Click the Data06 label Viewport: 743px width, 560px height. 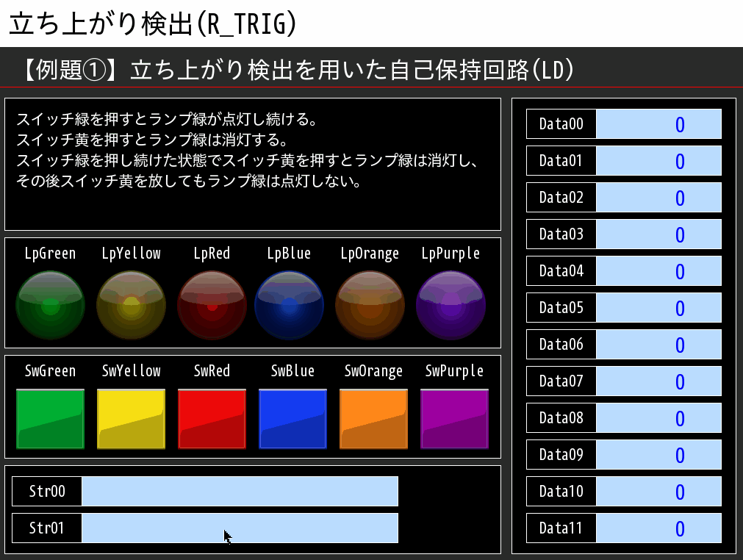(561, 345)
